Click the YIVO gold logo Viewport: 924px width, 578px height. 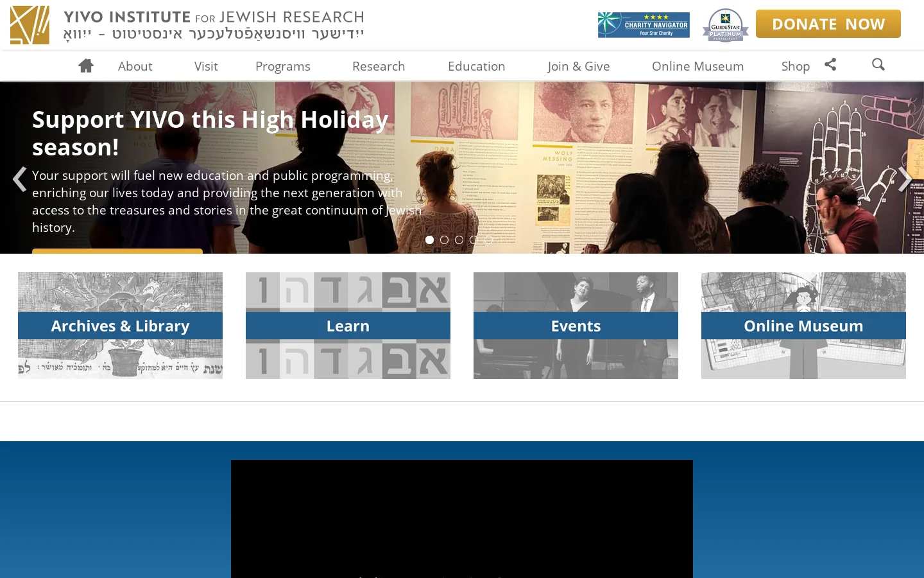click(x=30, y=25)
